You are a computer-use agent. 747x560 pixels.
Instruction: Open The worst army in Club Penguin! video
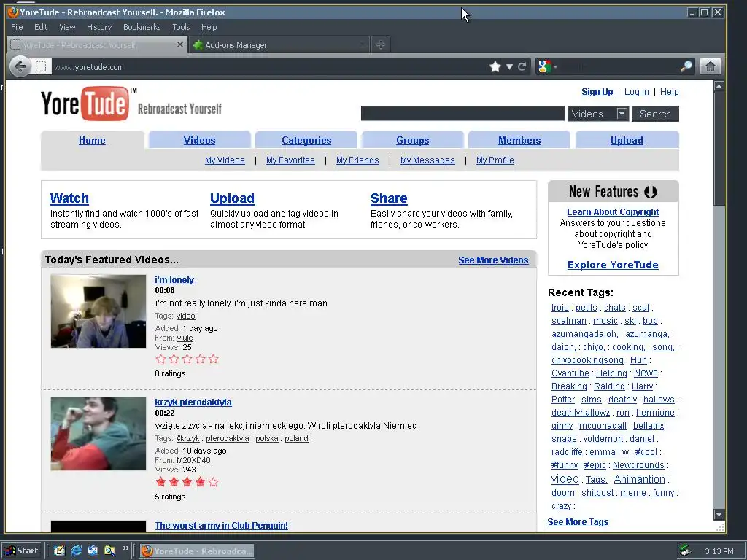click(x=222, y=525)
